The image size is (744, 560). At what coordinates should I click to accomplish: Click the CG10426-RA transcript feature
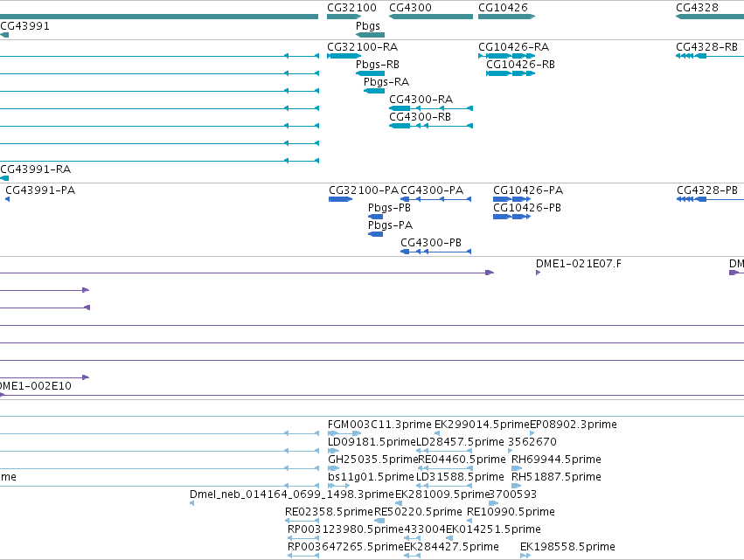pos(507,56)
